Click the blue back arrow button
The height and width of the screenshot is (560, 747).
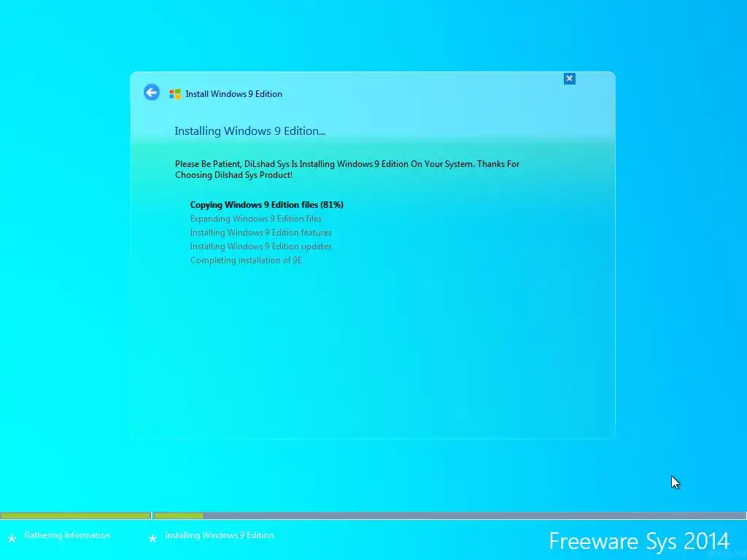pyautogui.click(x=152, y=93)
